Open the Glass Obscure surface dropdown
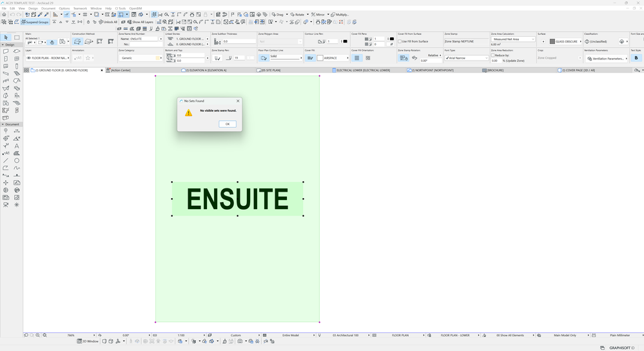Screen dimensions: 644x351 565,41
